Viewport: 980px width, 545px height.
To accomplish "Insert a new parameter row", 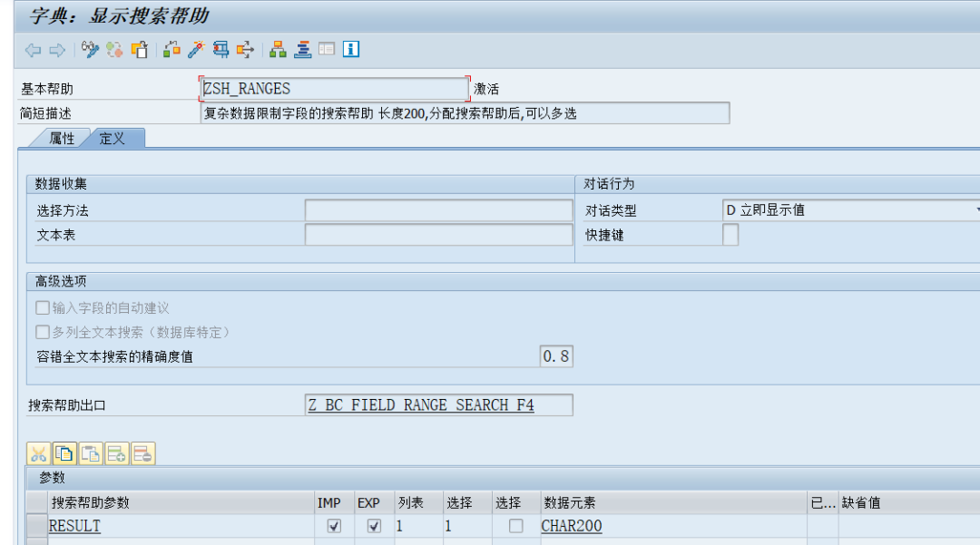I will point(114,453).
